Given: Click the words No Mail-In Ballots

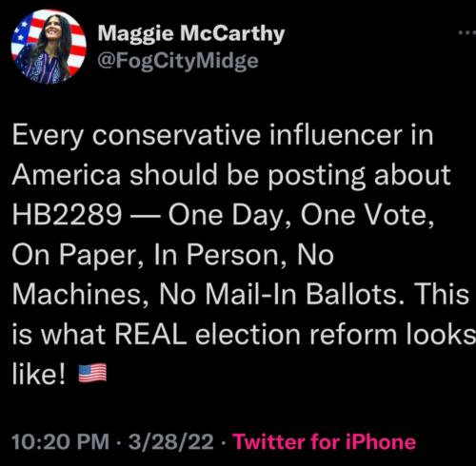Looking at the screenshot, I should 282,295.
